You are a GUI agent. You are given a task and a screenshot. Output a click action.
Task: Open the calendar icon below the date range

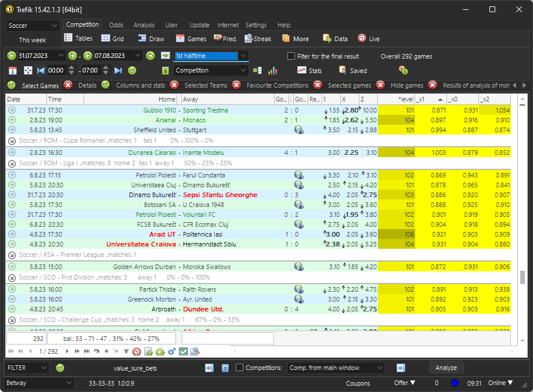[x=12, y=70]
